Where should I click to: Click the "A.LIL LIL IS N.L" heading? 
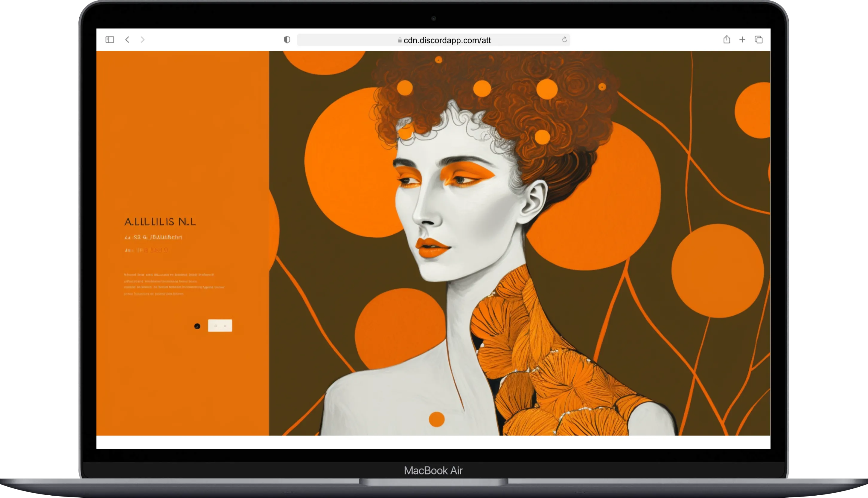(x=160, y=222)
